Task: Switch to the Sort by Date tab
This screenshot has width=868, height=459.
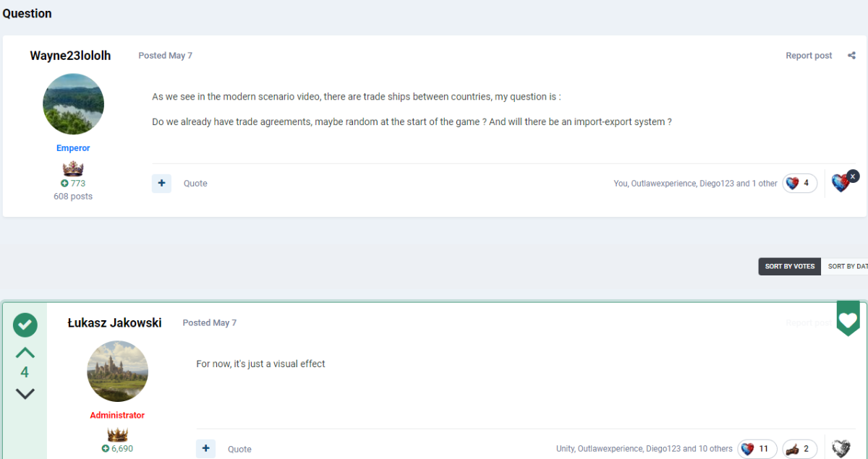Action: [x=845, y=267]
